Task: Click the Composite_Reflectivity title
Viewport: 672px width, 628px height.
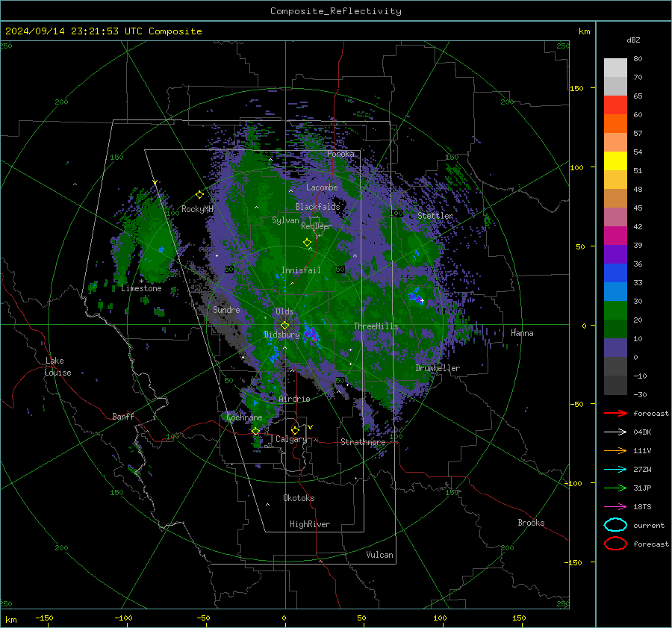Action: (x=336, y=11)
